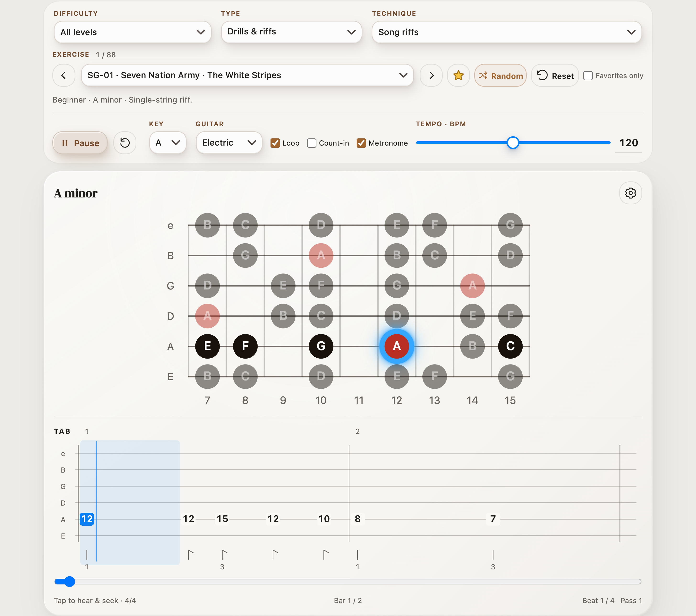
Task: Pause playback
Action: [x=80, y=143]
